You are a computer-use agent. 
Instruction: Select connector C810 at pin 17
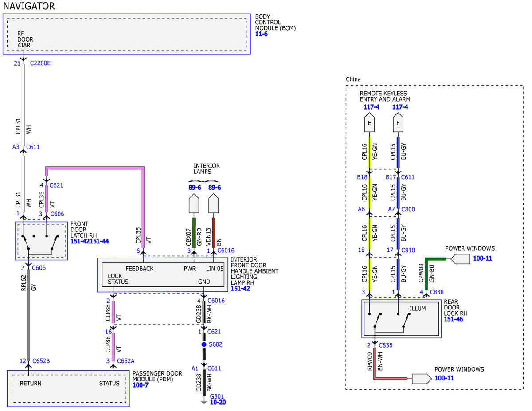408,251
